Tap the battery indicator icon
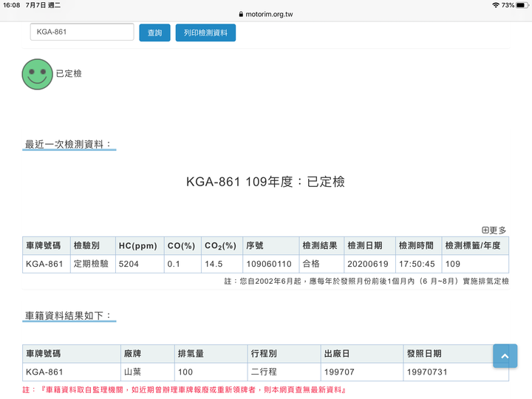 [522, 5]
